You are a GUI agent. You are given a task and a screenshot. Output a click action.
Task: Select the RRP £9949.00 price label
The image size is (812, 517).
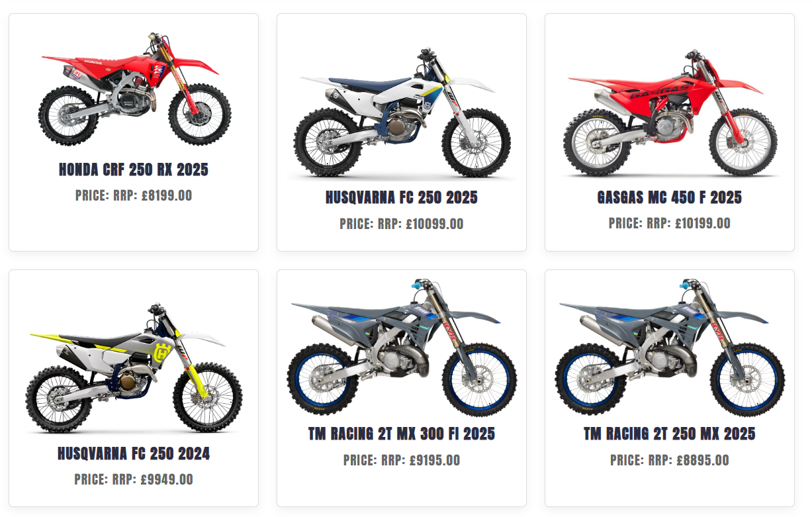134,480
